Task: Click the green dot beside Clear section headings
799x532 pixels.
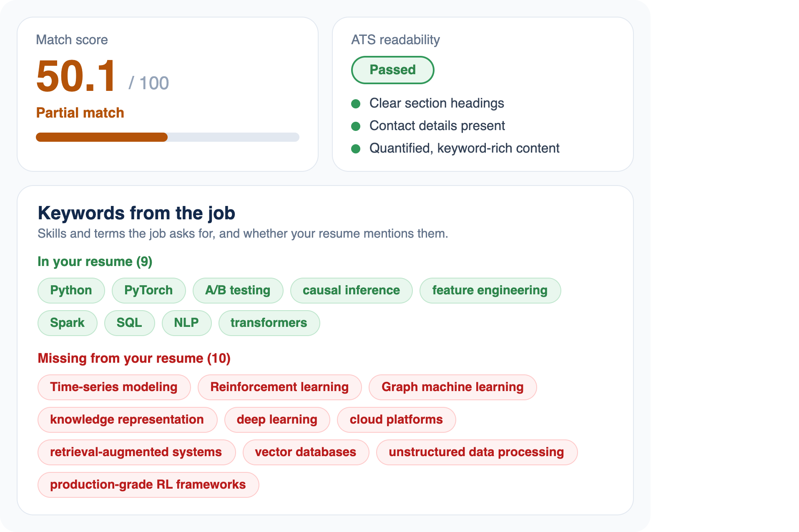Action: (x=356, y=104)
